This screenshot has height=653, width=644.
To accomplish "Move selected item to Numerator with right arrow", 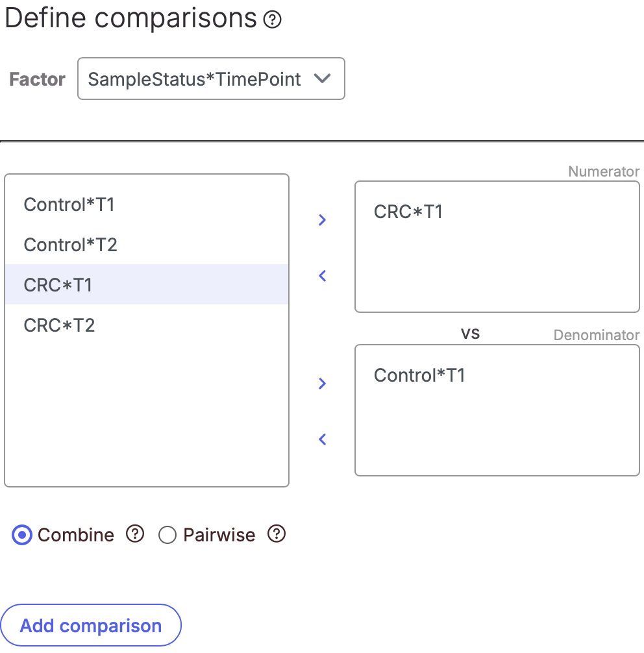I will 322,220.
